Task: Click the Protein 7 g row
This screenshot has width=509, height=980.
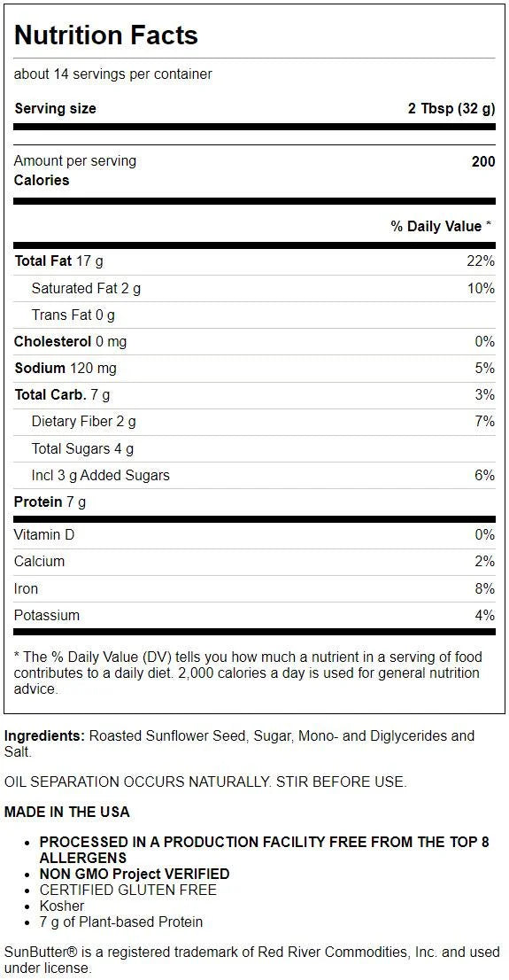Action: coord(255,502)
